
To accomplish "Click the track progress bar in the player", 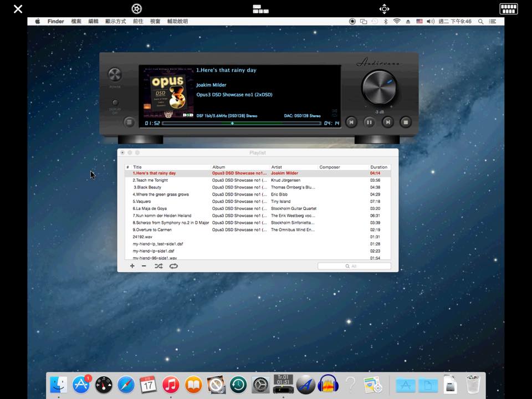I will point(242,123).
